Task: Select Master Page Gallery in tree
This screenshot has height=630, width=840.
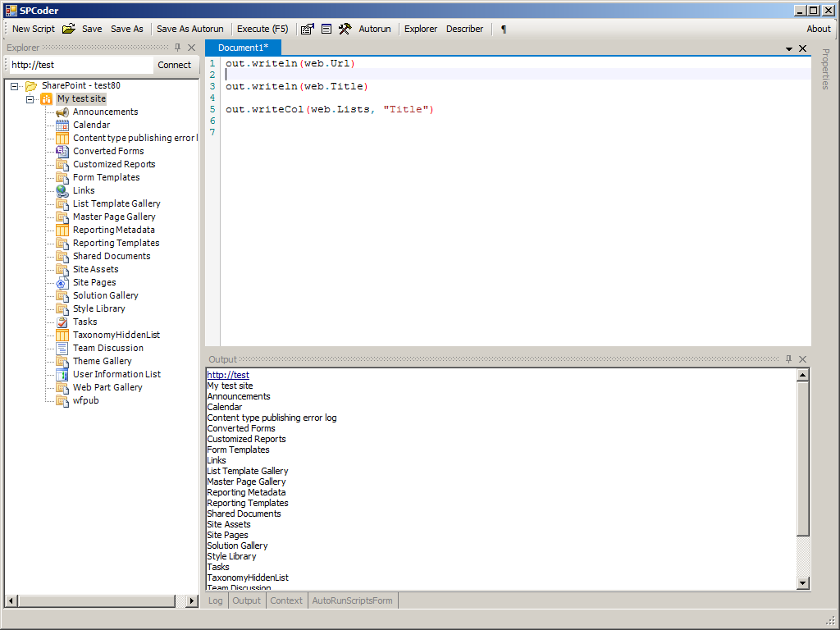Action: [x=114, y=217]
